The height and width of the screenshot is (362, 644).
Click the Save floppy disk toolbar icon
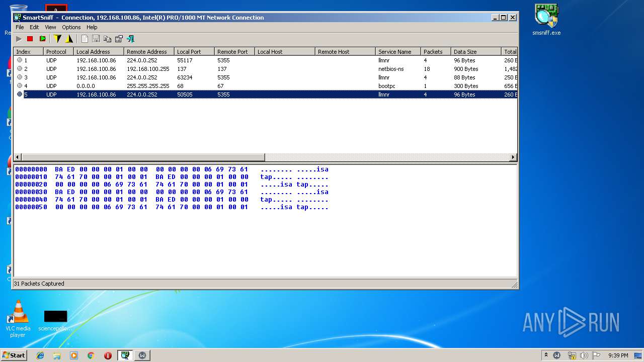point(96,39)
